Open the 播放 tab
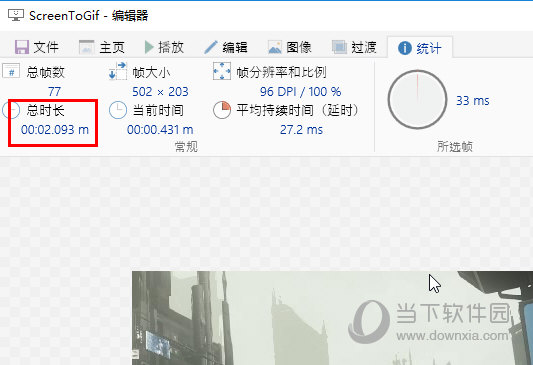Screen dimensions: 533x365 [164, 47]
